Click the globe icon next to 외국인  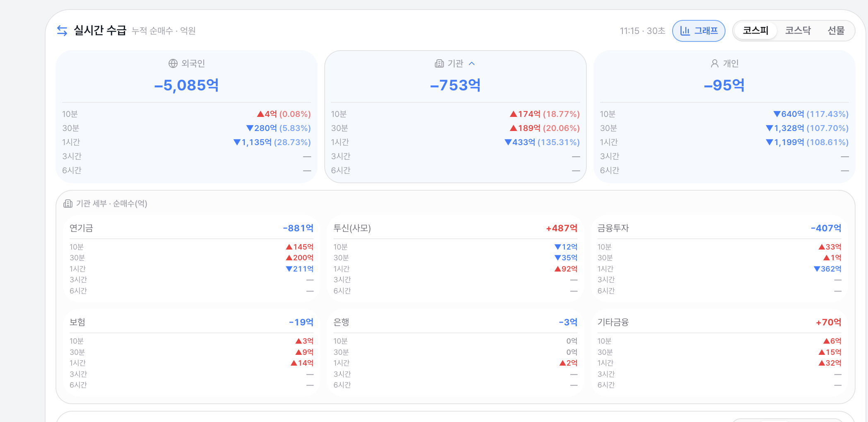point(173,63)
